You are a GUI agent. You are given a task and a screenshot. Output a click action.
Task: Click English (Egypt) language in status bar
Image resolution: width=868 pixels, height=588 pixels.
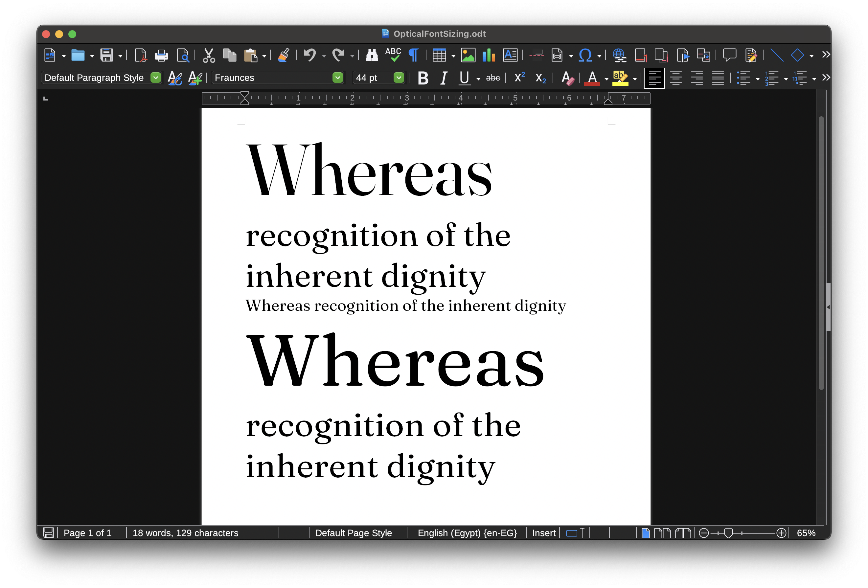tap(467, 533)
